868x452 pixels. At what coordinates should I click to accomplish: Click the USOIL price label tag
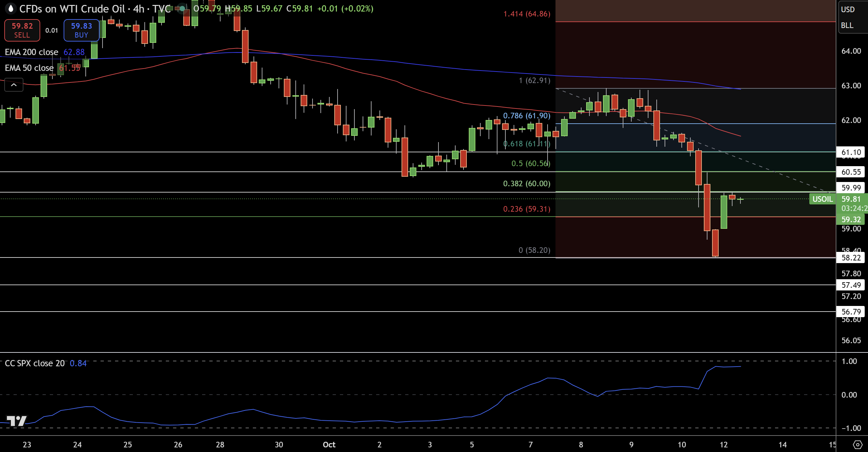822,199
